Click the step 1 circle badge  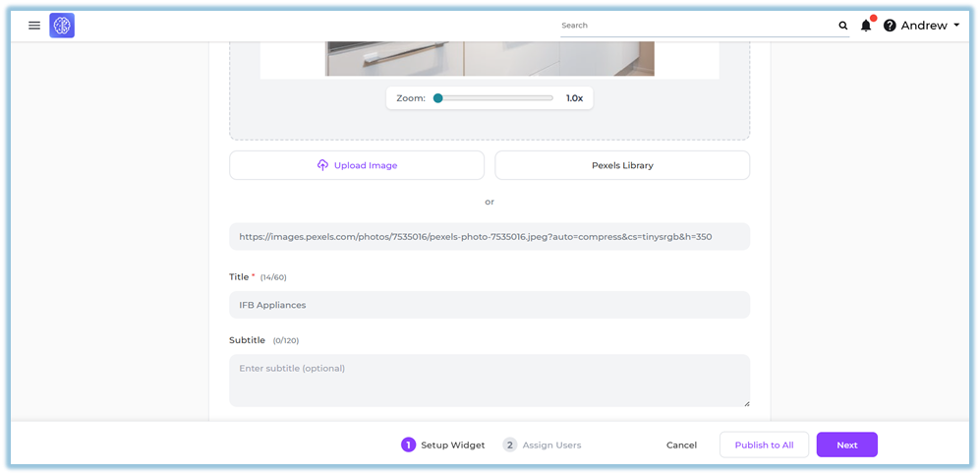(x=408, y=445)
